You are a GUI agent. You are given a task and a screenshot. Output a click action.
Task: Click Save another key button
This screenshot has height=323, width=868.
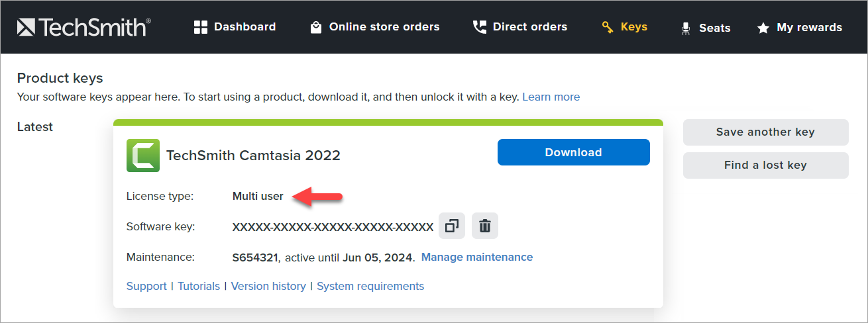(x=765, y=132)
